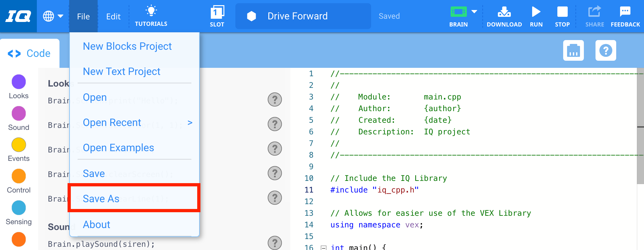Image resolution: width=644 pixels, height=250 pixels.
Task: Open the devices port setup icon
Action: (573, 50)
